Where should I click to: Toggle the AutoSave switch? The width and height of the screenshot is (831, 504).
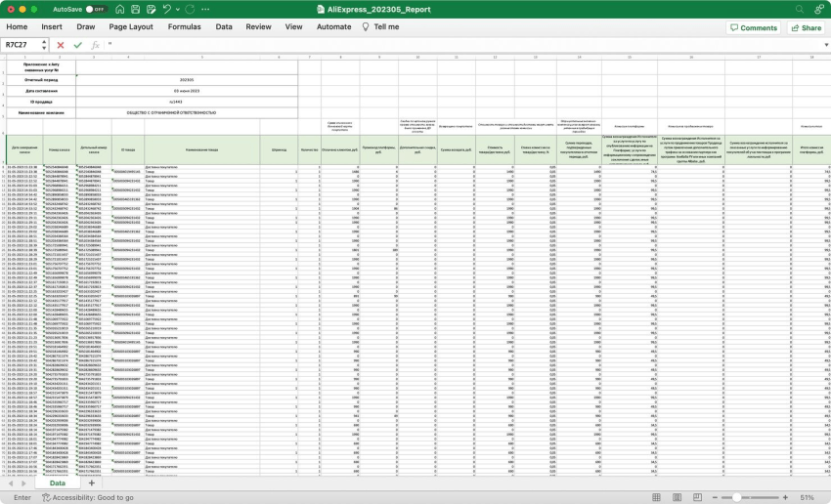pyautogui.click(x=96, y=9)
